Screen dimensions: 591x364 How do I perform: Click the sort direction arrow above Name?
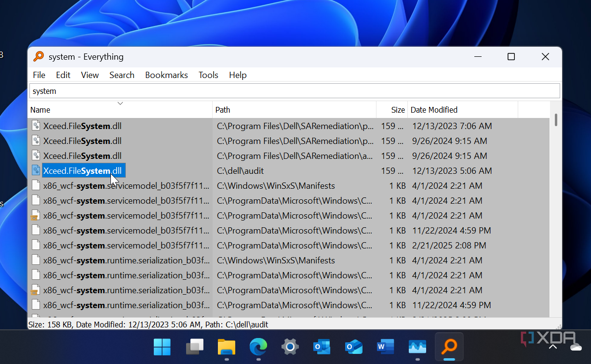120,103
